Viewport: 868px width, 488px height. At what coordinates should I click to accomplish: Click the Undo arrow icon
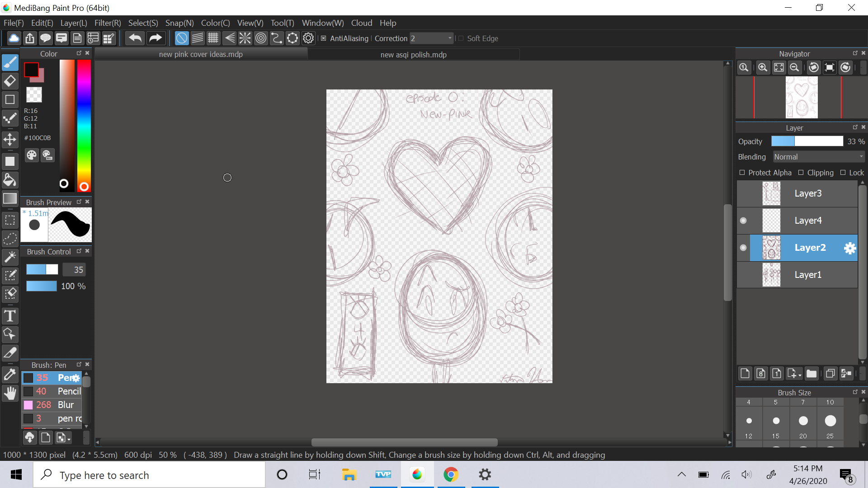point(135,38)
